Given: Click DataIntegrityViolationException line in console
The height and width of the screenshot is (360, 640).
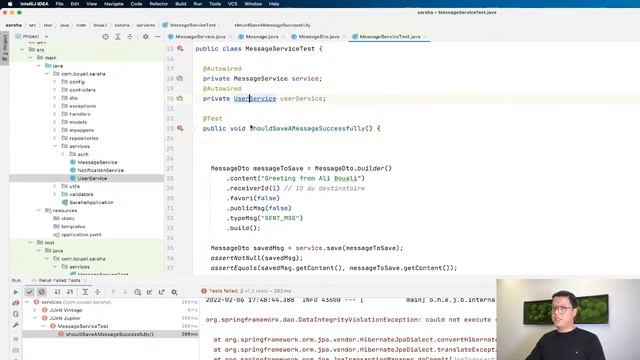Looking at the screenshot, I should [350, 320].
